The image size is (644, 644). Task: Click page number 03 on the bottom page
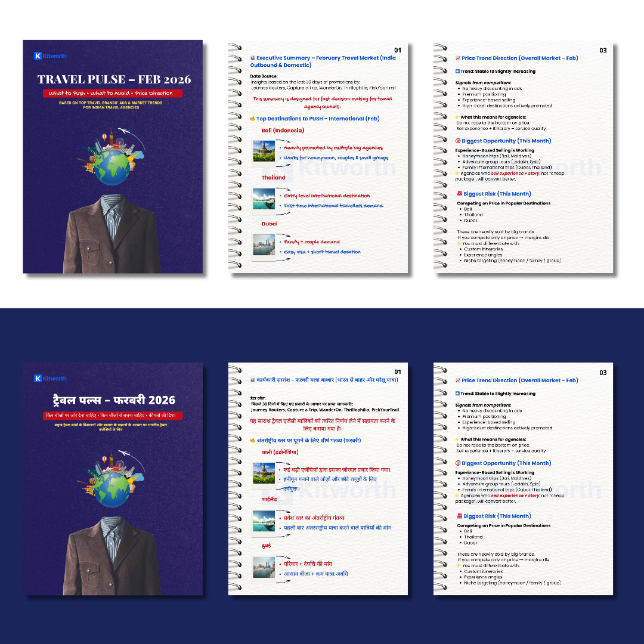[x=603, y=373]
